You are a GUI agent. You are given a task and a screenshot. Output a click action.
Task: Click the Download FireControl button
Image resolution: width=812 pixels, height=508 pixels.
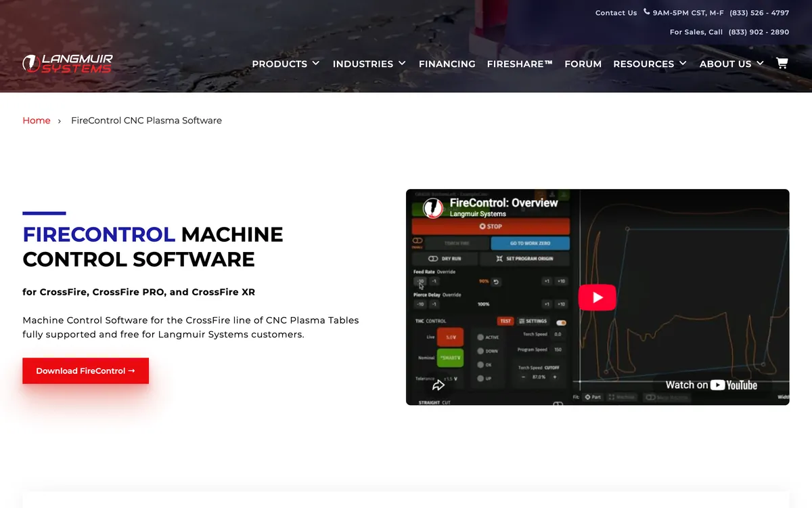[x=85, y=371]
